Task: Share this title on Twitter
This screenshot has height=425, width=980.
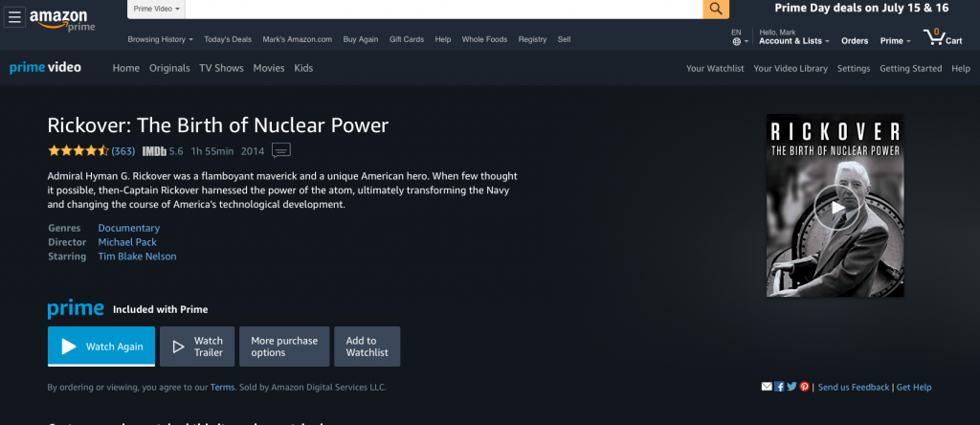Action: 791,387
